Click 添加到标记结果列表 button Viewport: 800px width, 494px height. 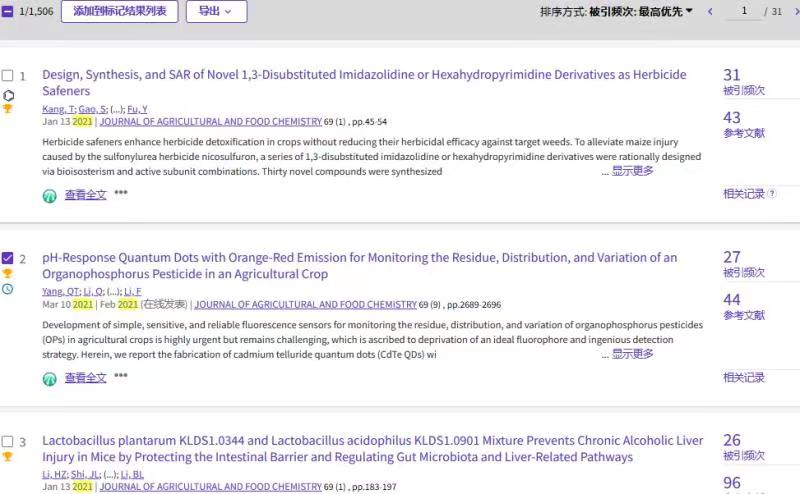[x=119, y=12]
